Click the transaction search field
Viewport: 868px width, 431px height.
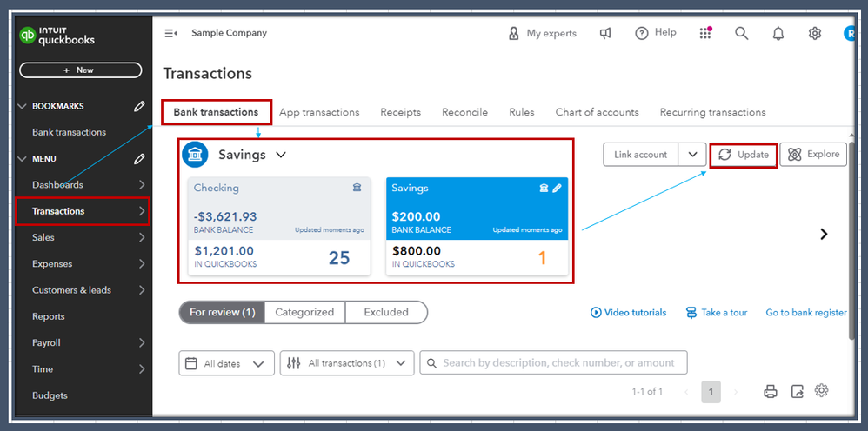pos(553,363)
